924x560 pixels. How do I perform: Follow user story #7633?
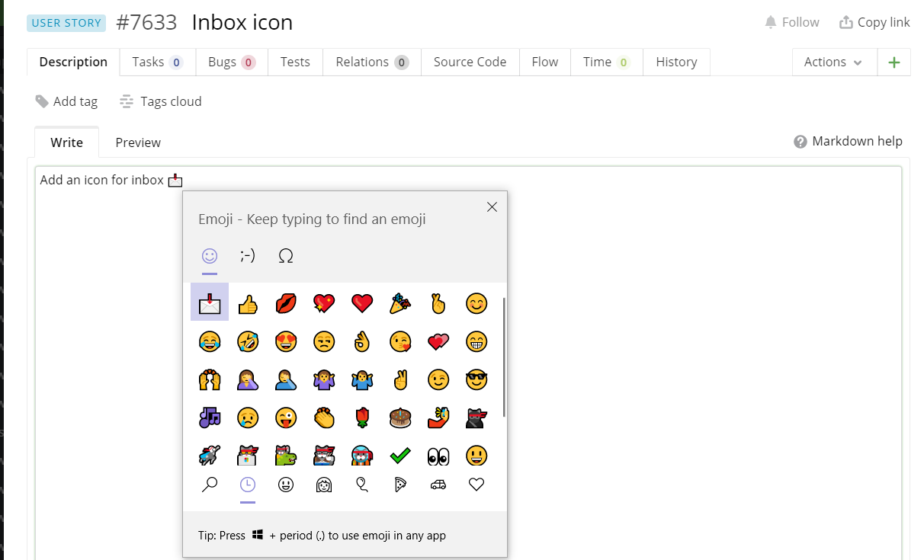[791, 22]
